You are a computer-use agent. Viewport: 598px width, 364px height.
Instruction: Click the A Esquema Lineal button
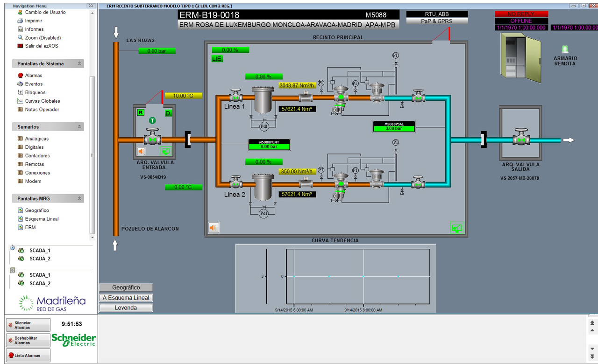126,298
